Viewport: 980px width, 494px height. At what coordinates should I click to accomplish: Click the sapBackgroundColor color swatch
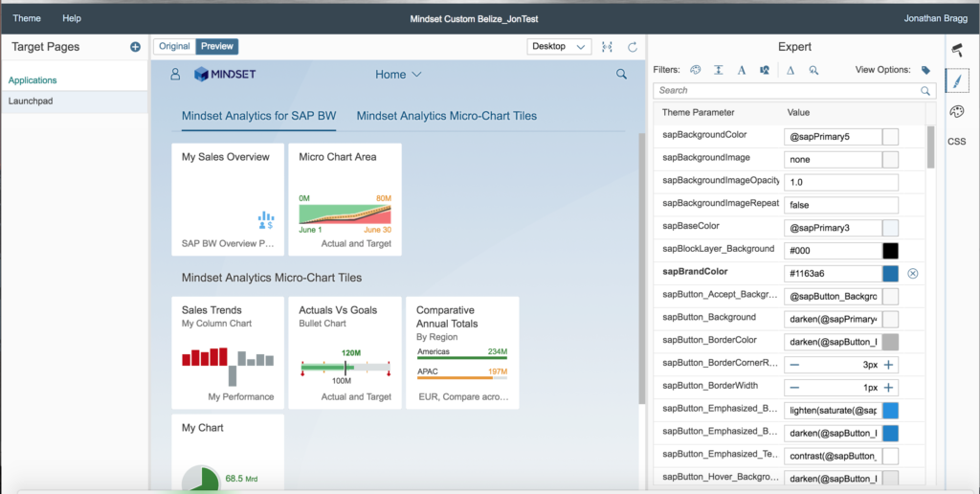[x=890, y=137]
